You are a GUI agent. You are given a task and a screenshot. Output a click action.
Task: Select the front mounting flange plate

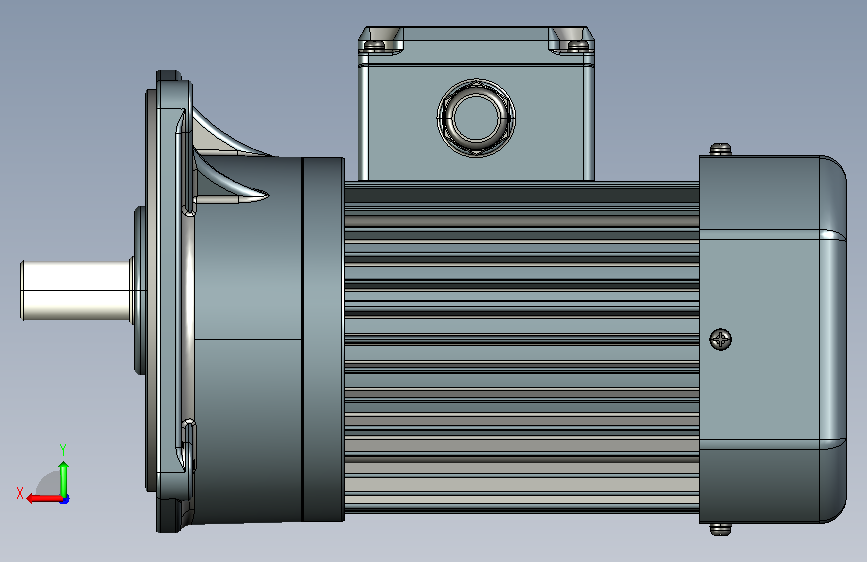coord(169,301)
